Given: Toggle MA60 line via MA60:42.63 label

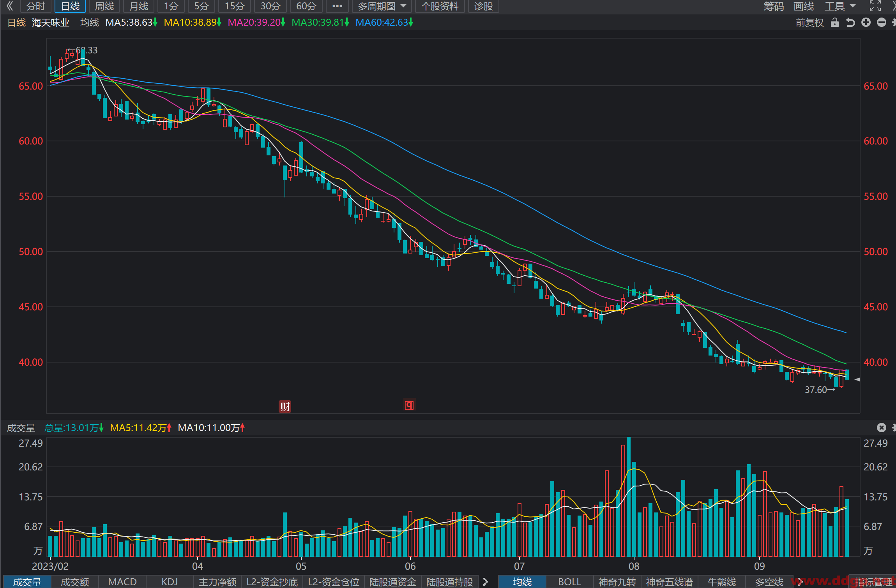Looking at the screenshot, I should click(x=384, y=23).
